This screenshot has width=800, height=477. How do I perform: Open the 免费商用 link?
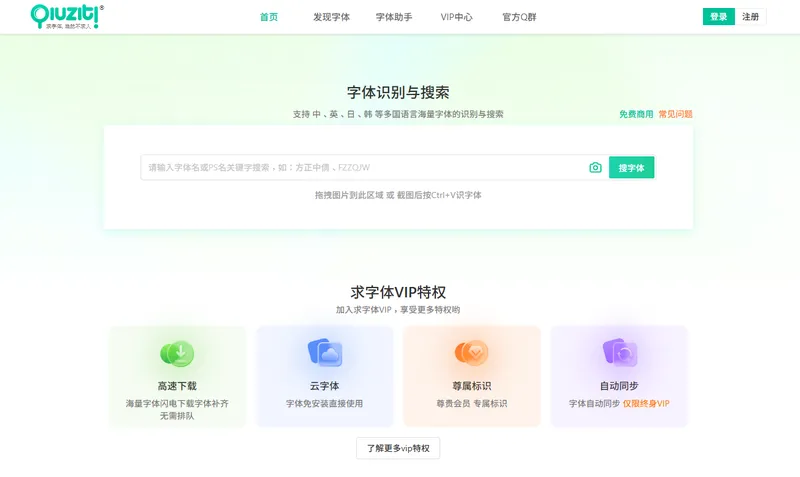tap(635, 114)
